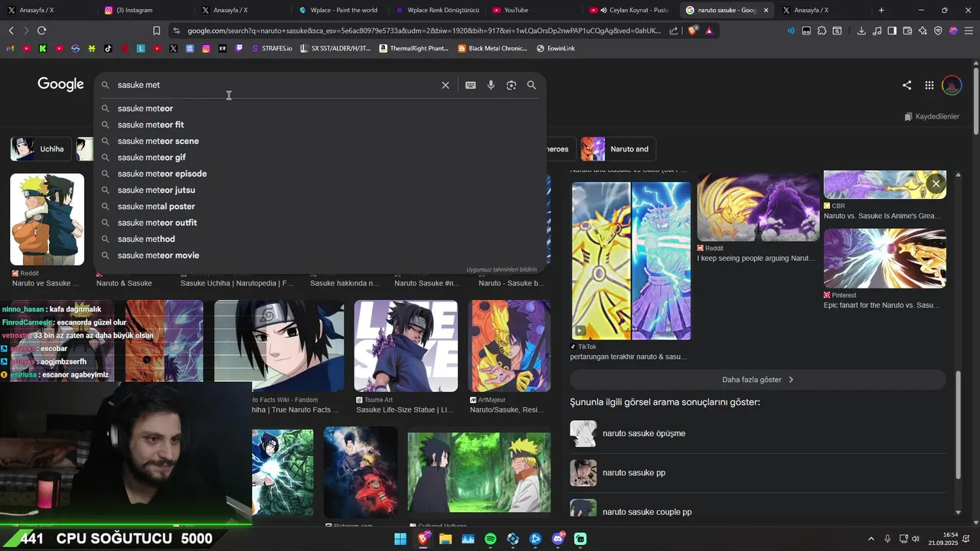Switch to the YouTube tab
The width and height of the screenshot is (980, 551).
coord(534,10)
